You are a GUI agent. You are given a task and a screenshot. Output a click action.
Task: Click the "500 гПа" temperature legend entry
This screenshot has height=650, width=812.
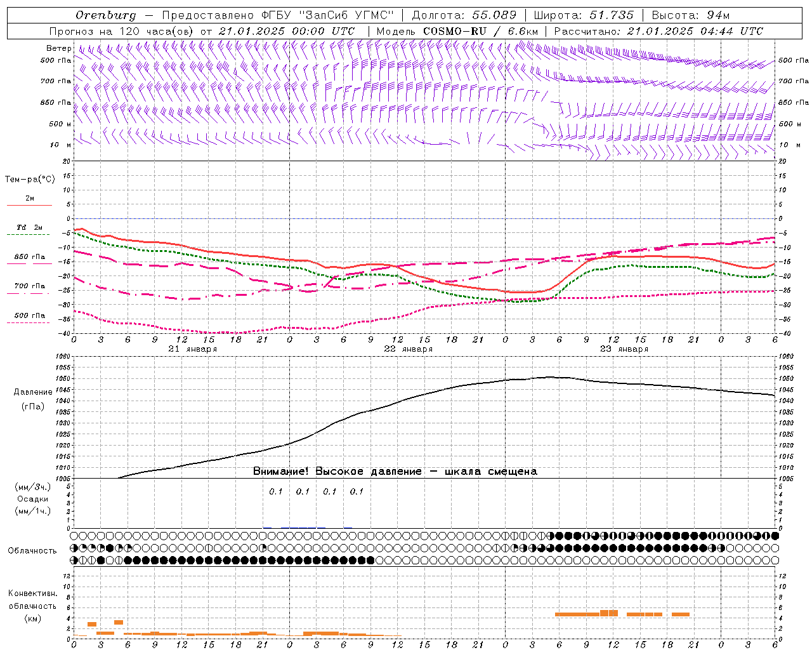[x=30, y=315]
